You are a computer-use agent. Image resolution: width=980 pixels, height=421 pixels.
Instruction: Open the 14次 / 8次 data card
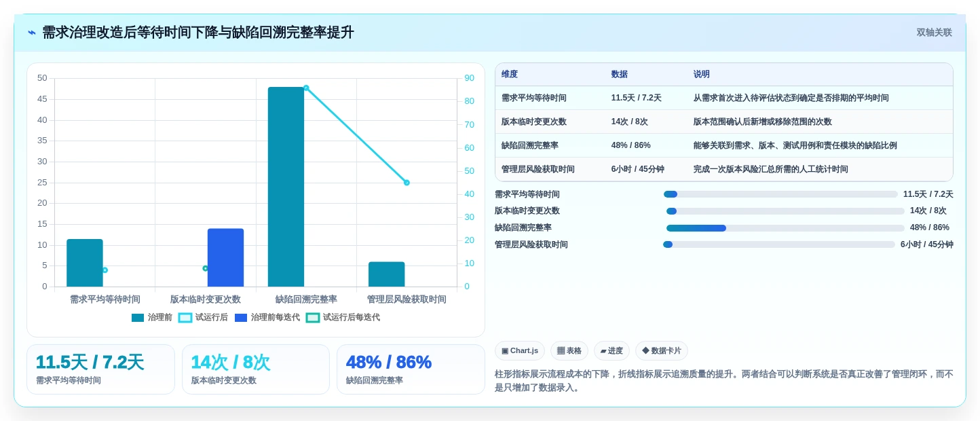click(256, 369)
